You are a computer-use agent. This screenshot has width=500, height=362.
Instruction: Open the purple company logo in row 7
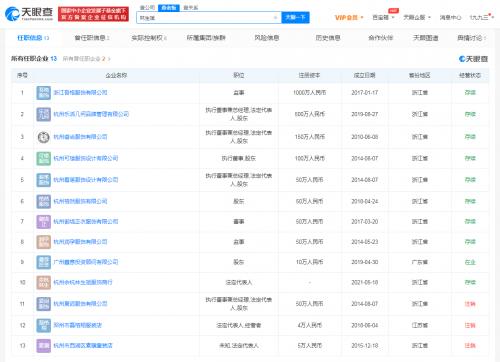[x=44, y=222]
